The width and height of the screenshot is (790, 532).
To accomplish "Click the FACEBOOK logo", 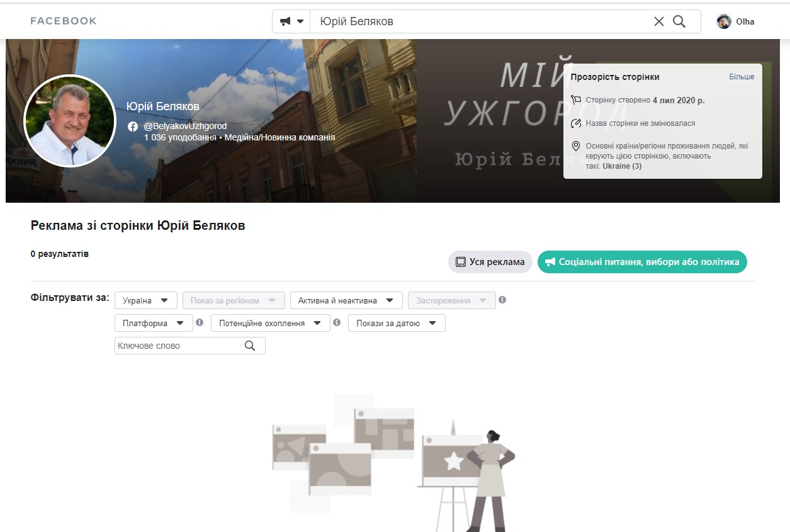I will click(64, 21).
